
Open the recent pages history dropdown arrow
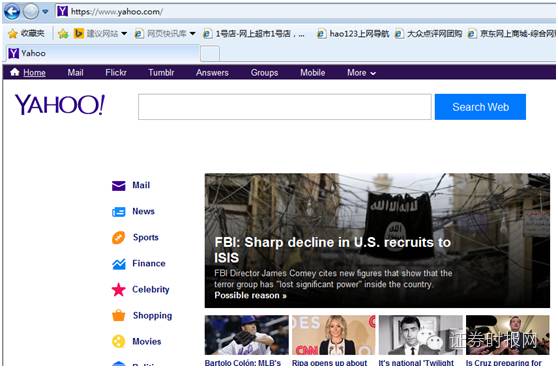point(45,12)
